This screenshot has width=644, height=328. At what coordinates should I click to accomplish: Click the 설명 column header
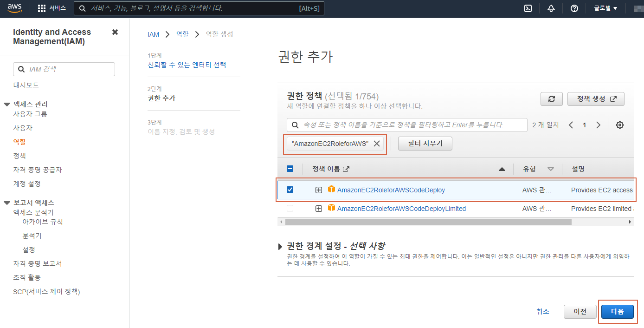(578, 169)
